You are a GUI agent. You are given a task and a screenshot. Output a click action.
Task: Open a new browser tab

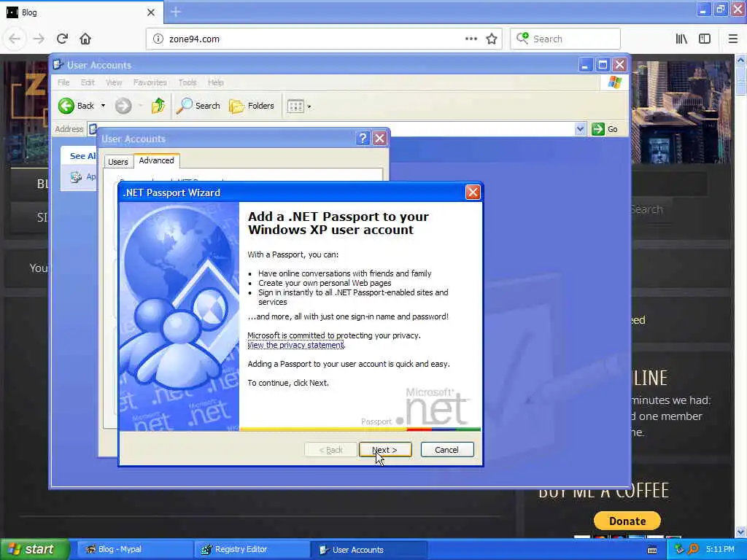coord(176,12)
